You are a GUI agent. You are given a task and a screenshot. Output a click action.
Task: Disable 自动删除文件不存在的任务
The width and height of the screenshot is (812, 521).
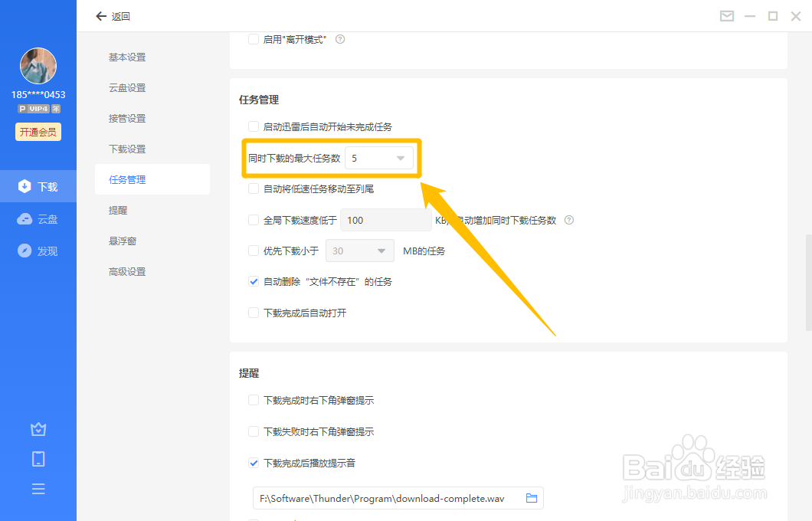(254, 281)
